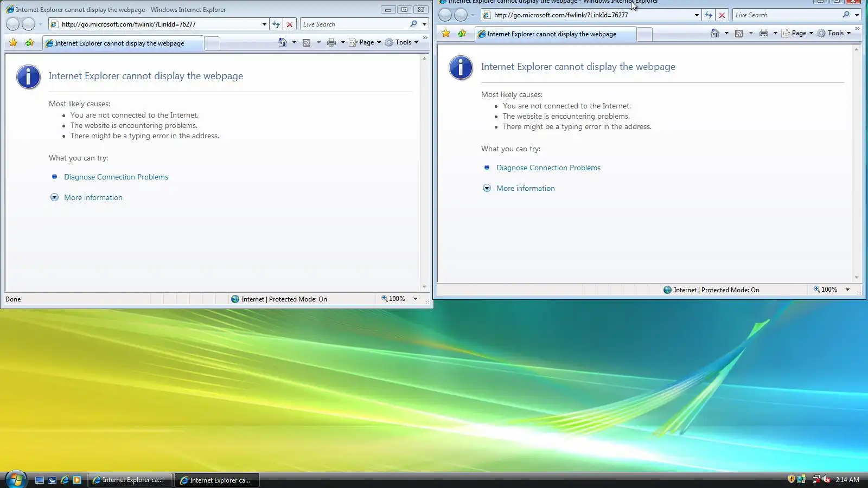Click the Windows Security shield tray icon
Screen dimensions: 868x488
pyautogui.click(x=791, y=479)
